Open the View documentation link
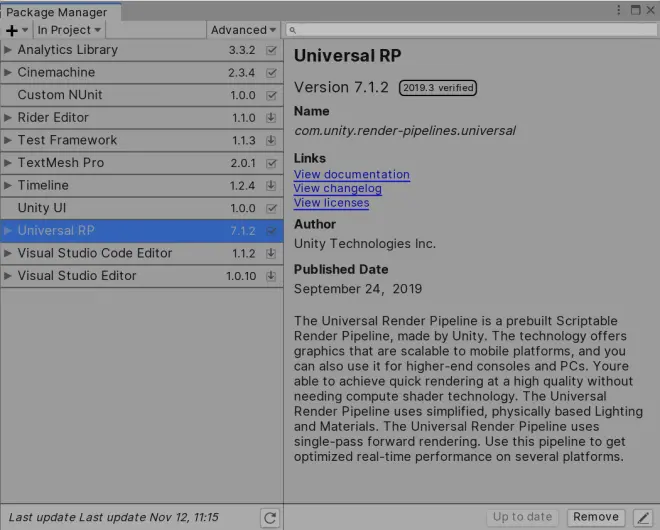 pyautogui.click(x=352, y=174)
